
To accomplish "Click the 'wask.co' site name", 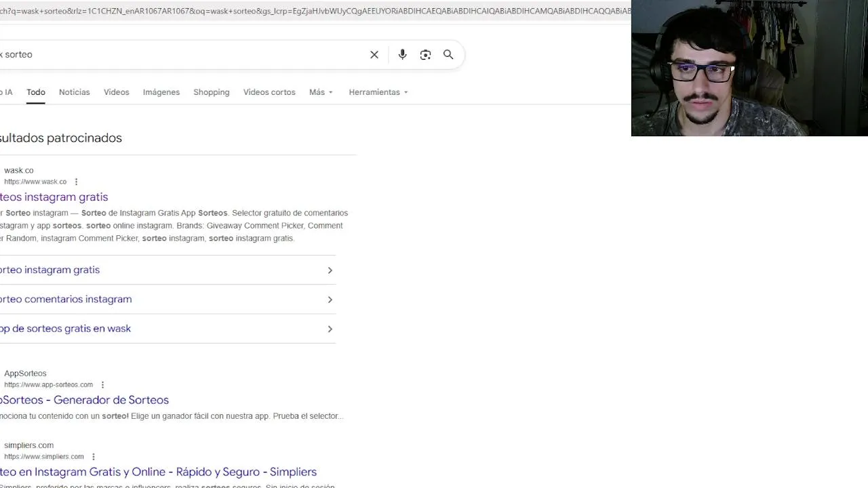I will (x=19, y=170).
